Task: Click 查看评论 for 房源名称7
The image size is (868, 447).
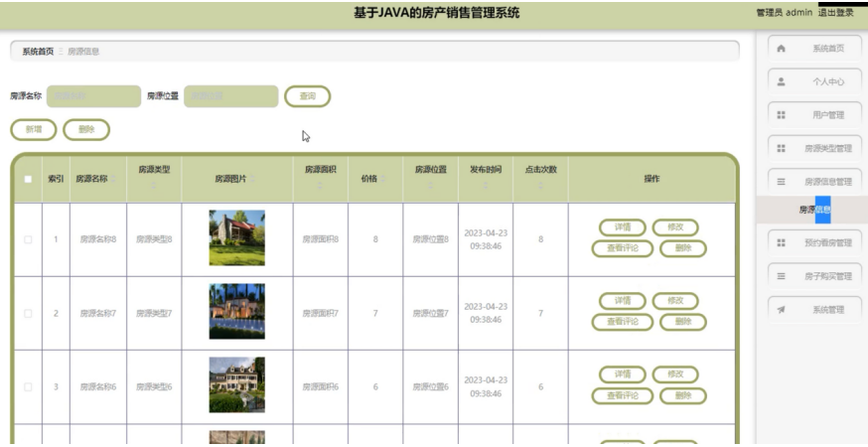Action: click(x=623, y=322)
